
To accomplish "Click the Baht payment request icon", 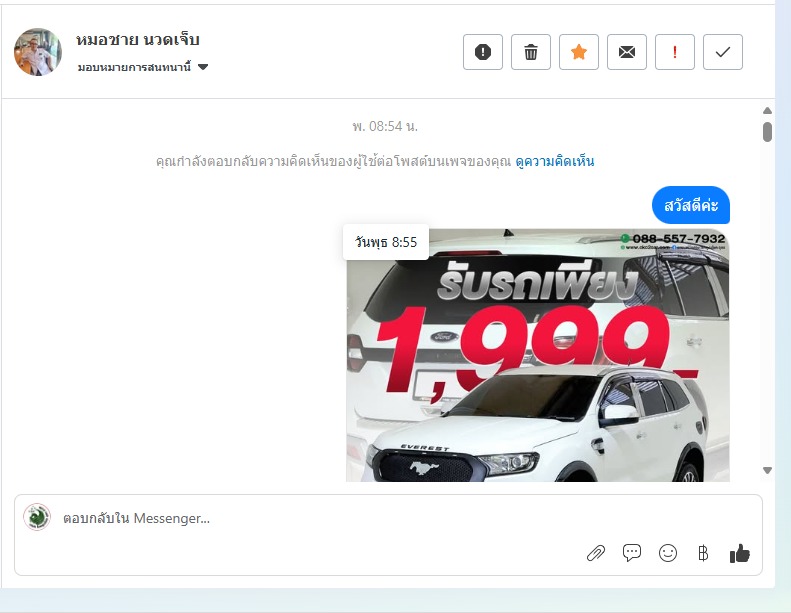I will [703, 553].
